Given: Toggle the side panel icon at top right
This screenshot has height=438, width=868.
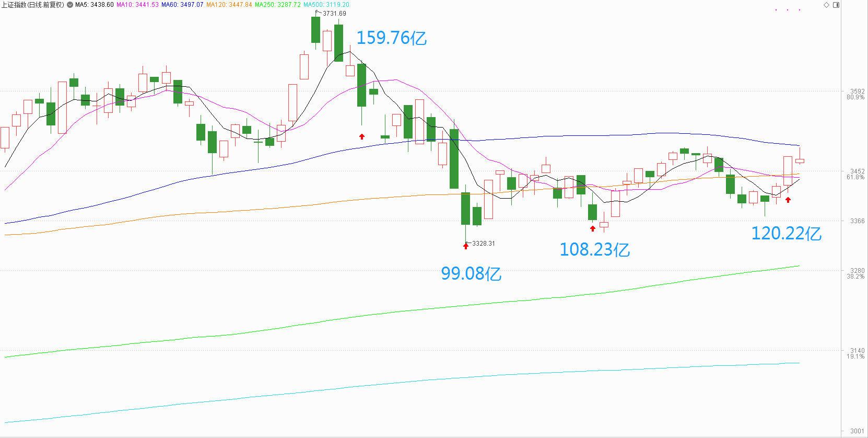Looking at the screenshot, I should [x=836, y=5].
